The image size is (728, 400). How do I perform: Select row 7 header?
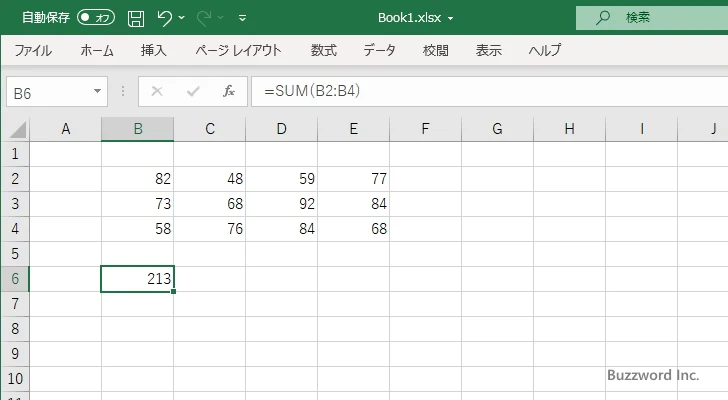tap(15, 304)
